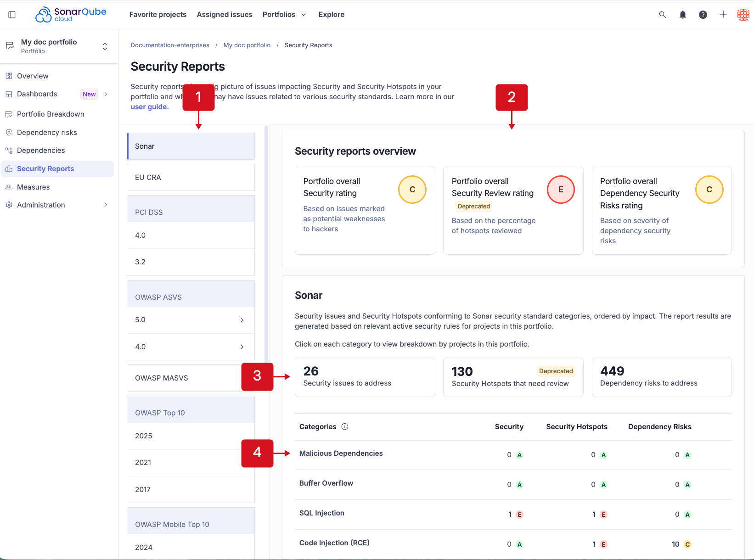
Task: Expand OWASP ASVS 5.0 chevron
Action: click(x=242, y=320)
